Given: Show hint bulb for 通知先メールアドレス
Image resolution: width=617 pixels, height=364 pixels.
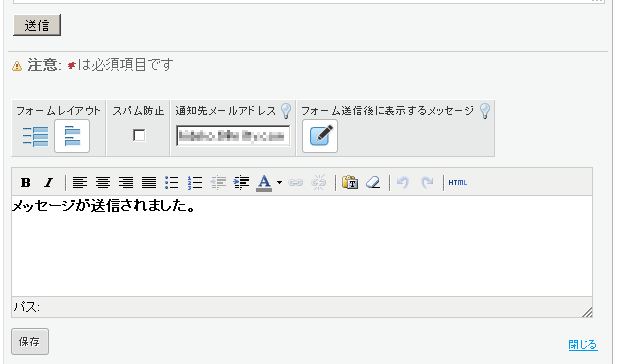Looking at the screenshot, I should (286, 111).
